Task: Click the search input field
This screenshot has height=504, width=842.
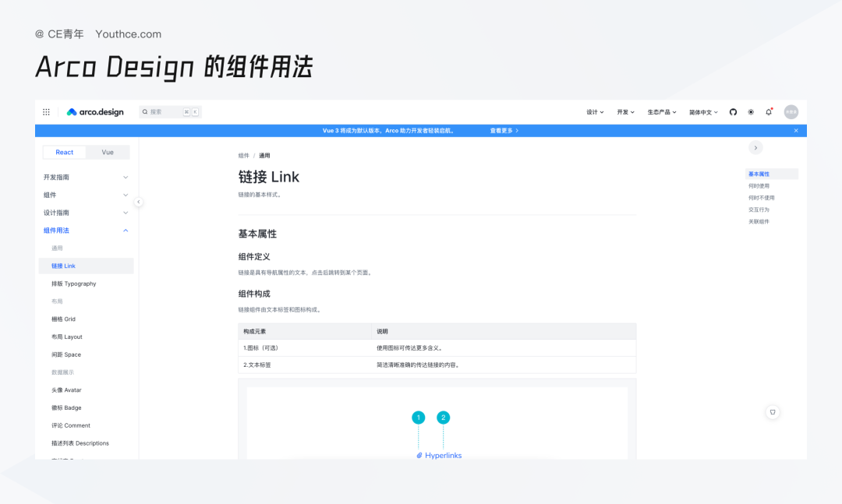Action: point(164,112)
